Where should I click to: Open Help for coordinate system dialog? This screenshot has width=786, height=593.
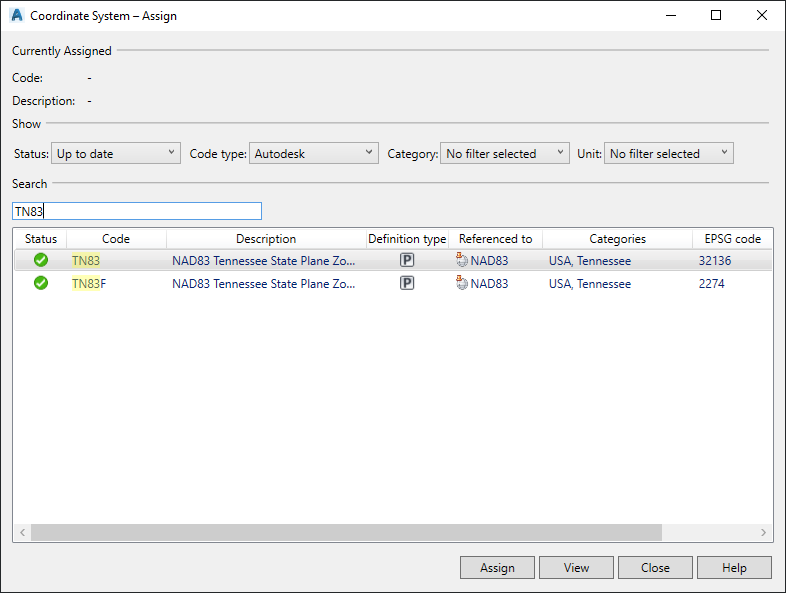(734, 567)
